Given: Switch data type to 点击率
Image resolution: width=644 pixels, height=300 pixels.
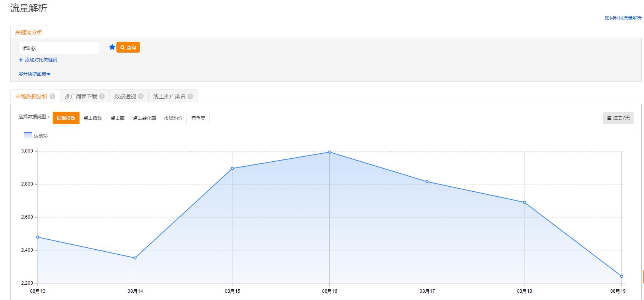Looking at the screenshot, I should (118, 118).
